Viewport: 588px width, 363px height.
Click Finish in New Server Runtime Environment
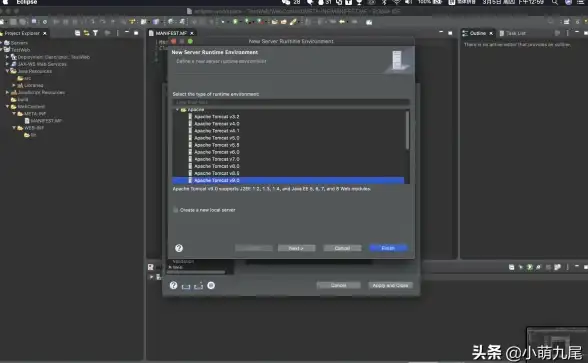pos(388,248)
